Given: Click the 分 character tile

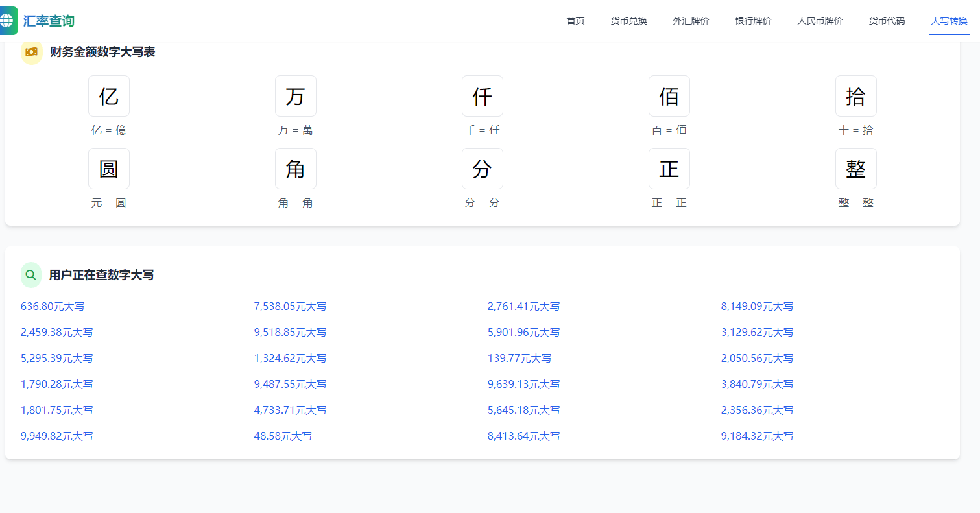Looking at the screenshot, I should (483, 169).
